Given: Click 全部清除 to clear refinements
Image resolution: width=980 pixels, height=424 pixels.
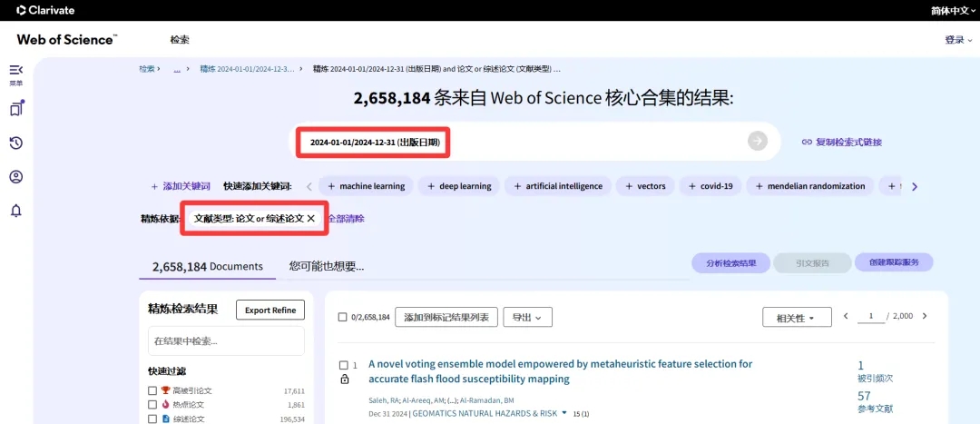Looking at the screenshot, I should (x=347, y=219).
